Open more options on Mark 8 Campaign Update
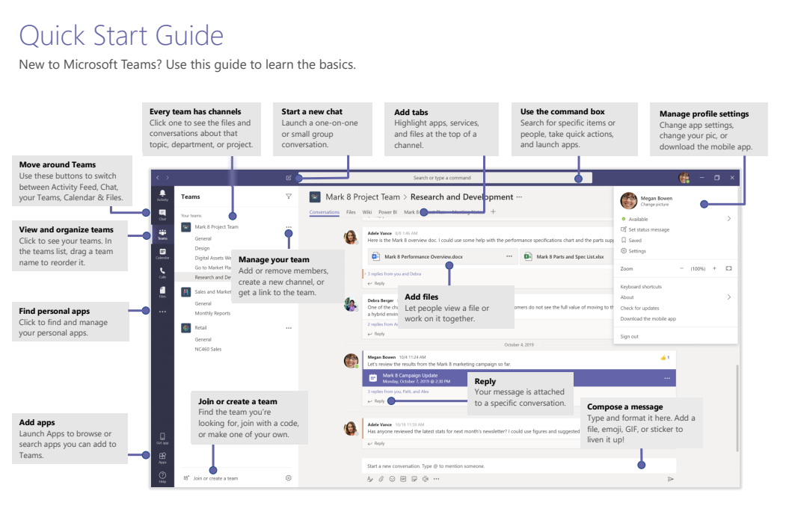The image size is (786, 532). tap(667, 378)
